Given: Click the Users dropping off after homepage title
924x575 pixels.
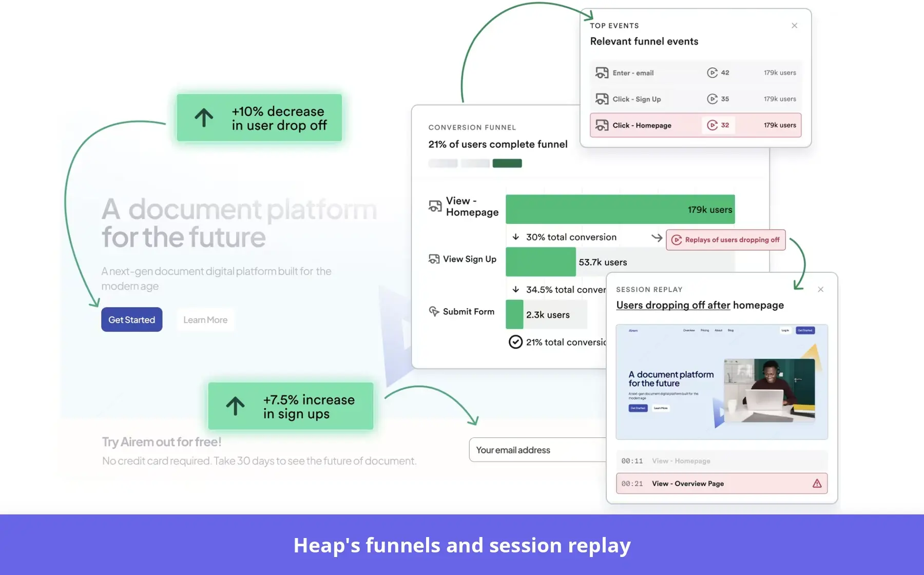Looking at the screenshot, I should [700, 305].
